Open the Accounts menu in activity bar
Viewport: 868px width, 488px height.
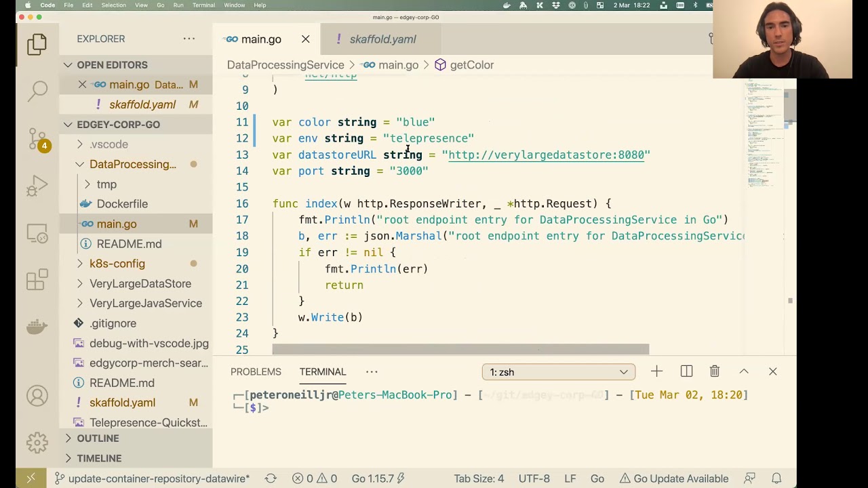pos(37,396)
